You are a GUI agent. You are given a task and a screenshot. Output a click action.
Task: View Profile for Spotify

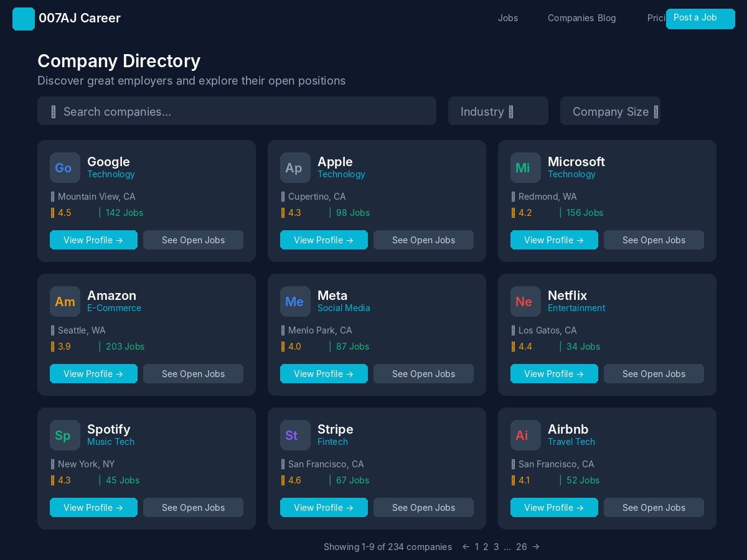coord(93,508)
